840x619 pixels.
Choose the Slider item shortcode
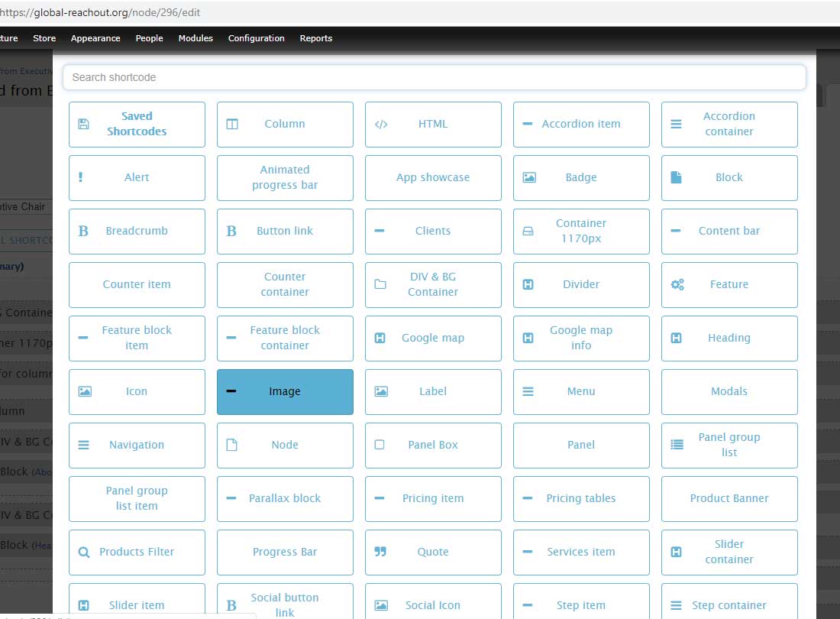(137, 601)
